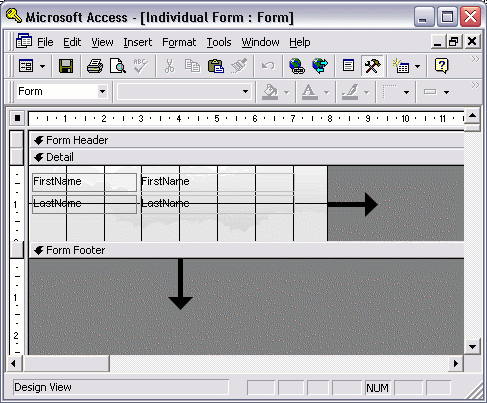The width and height of the screenshot is (487, 403).
Task: Click the Undo arrow icon
Action: (x=268, y=66)
